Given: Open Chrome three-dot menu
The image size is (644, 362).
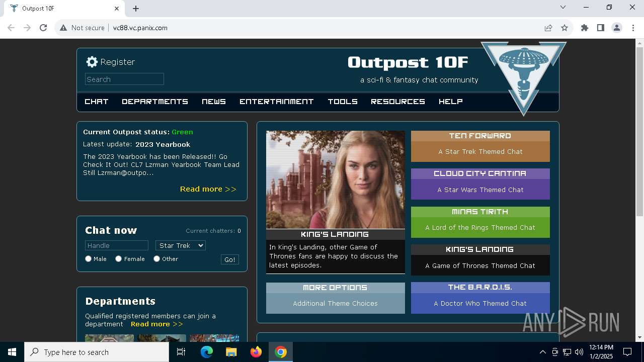Looking at the screenshot, I should 632,28.
